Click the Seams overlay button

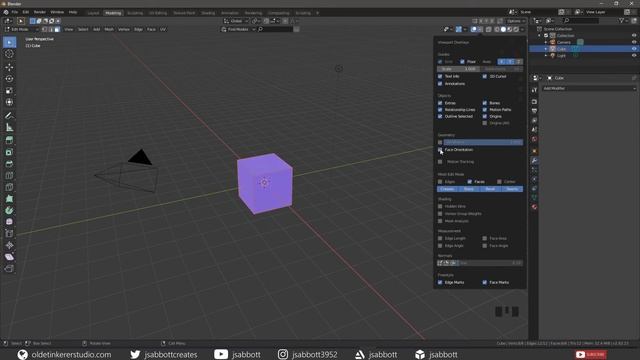point(512,189)
